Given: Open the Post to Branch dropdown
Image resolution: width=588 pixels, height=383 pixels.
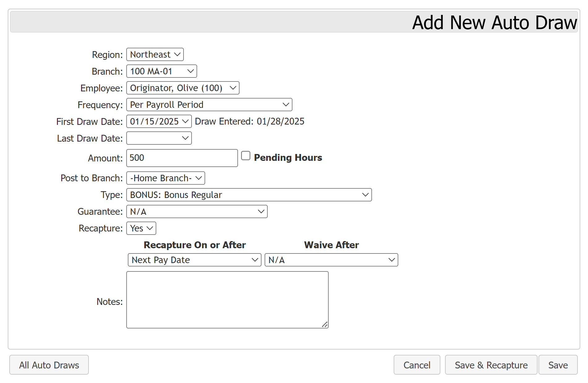Looking at the screenshot, I should (x=166, y=178).
